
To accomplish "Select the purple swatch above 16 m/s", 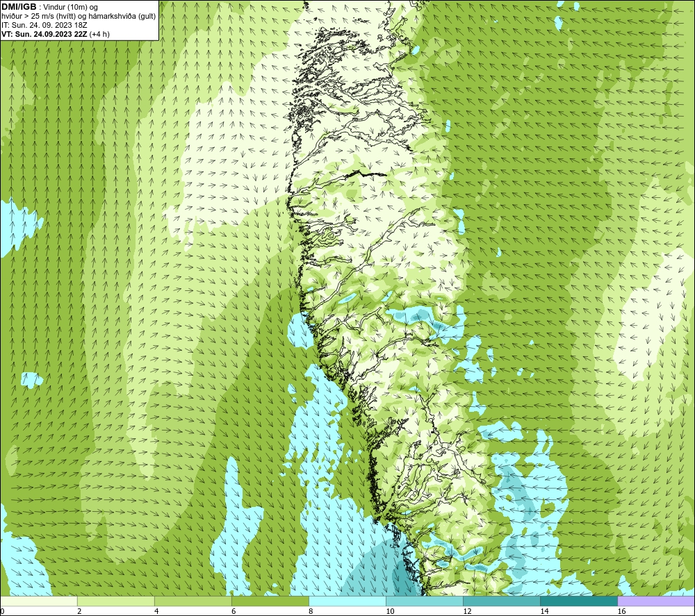I will pos(656,601).
